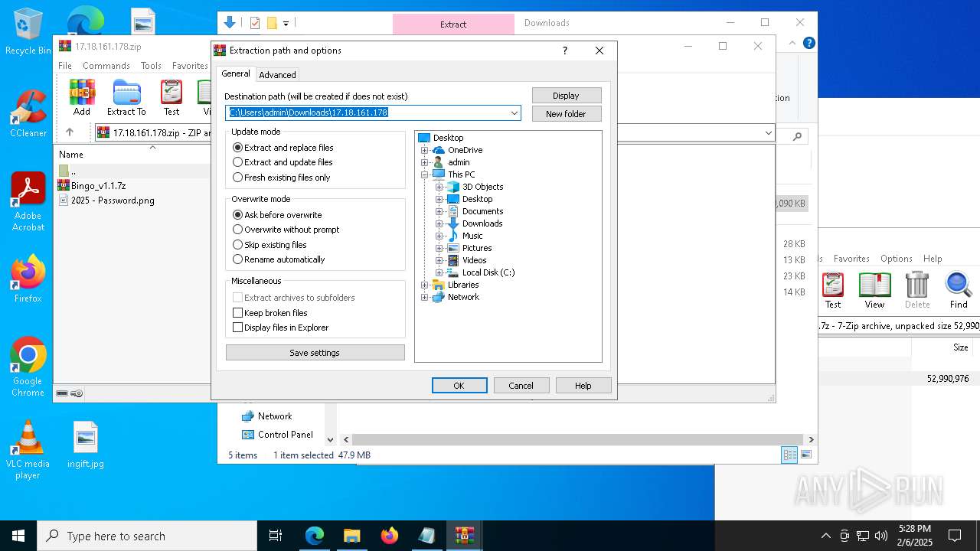Collapse This PC node in folder tree
980x551 pixels.
425,174
